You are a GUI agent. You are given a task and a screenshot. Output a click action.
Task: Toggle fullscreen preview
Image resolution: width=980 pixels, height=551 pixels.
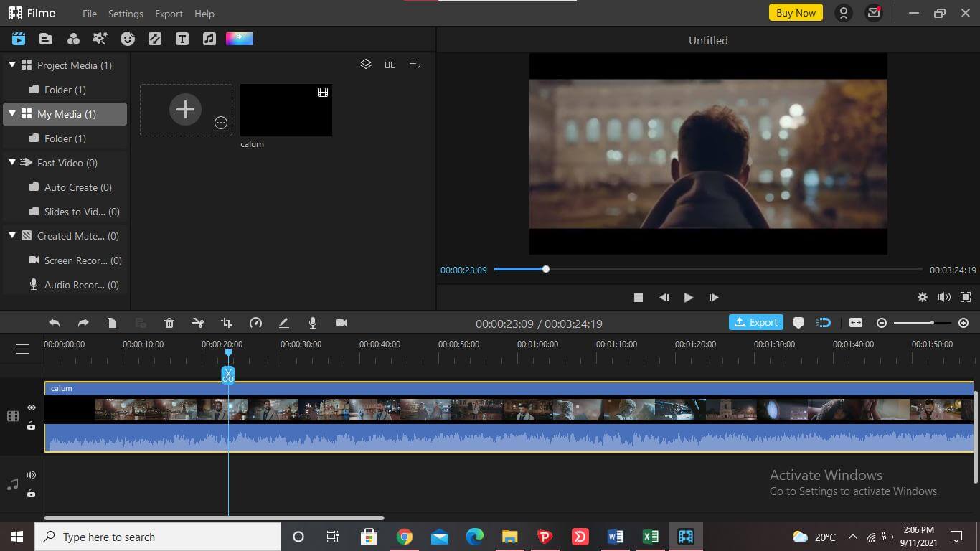tap(966, 297)
